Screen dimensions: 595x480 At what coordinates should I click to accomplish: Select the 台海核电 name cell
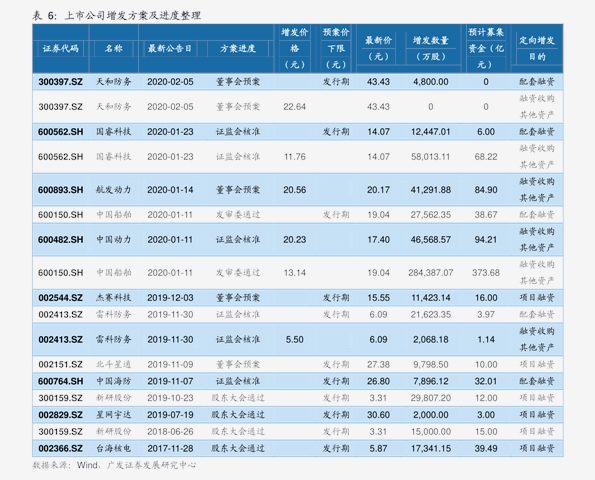(x=113, y=449)
